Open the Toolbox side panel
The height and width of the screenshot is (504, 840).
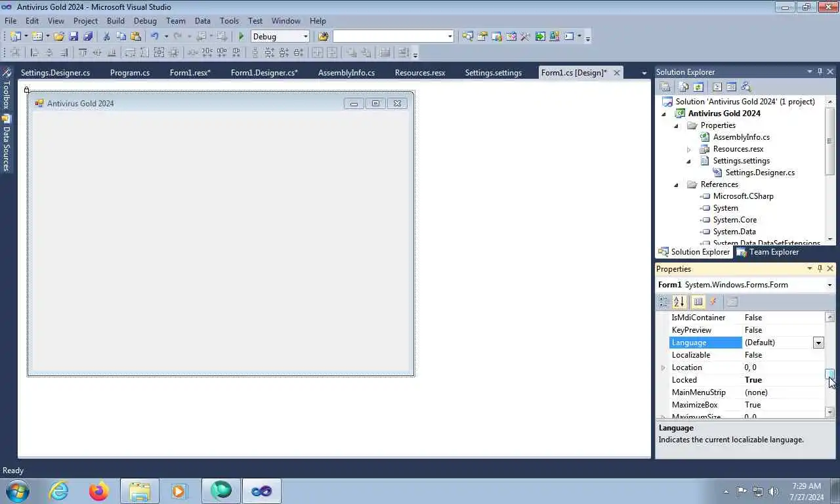coord(6,88)
